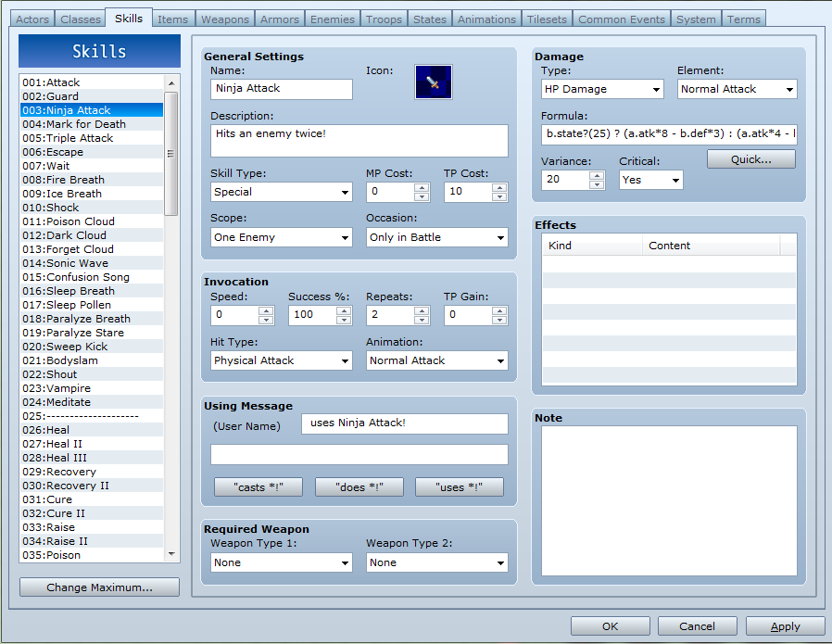Image resolution: width=832 pixels, height=644 pixels.
Task: Click the Quick... formula button
Action: 750,159
